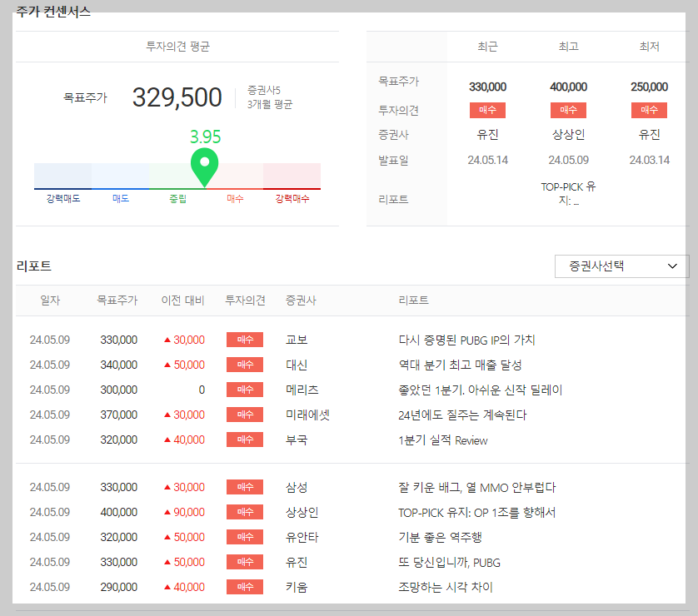Click the 증권사5 3개월 평균 note
This screenshot has width=698, height=616.
point(270,97)
